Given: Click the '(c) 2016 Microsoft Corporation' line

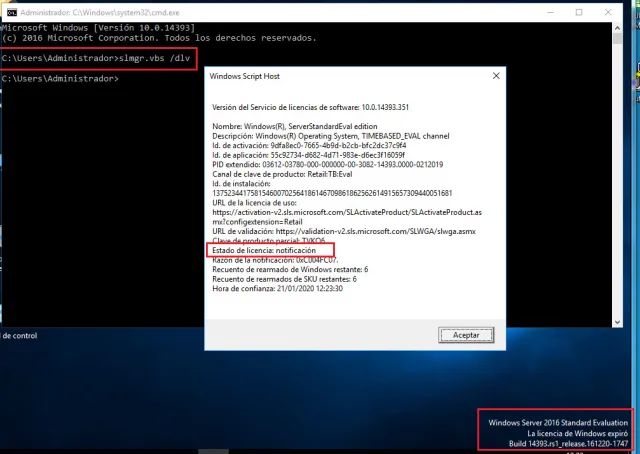Looking at the screenshot, I should (159, 38).
